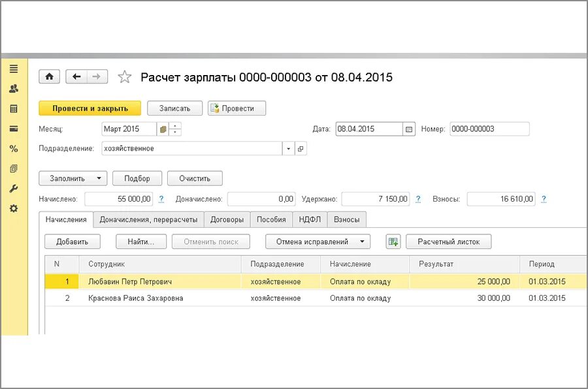
Task: Click the Подразделение column header
Action: pyautogui.click(x=281, y=264)
